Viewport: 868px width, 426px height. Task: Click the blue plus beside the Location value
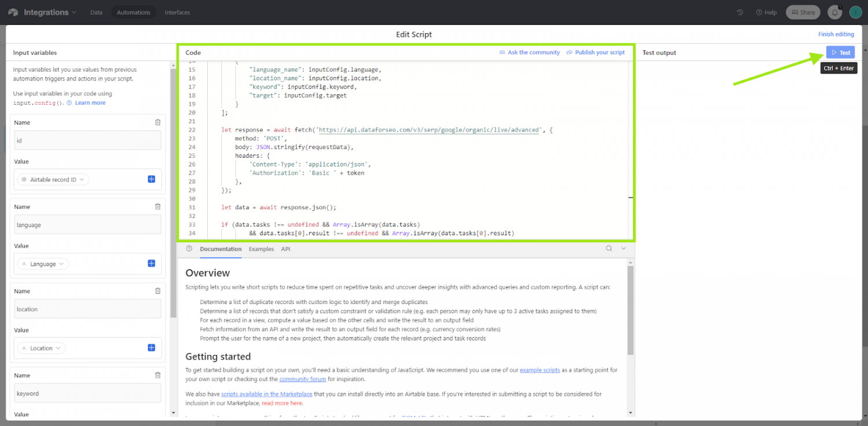tap(151, 347)
